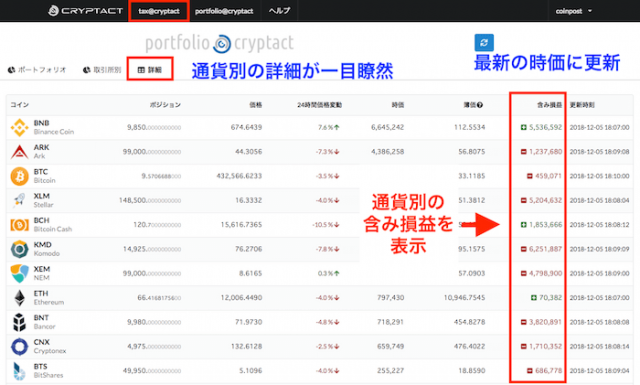Click the red minus icon beside 1,710,352
Viewport: 640px width, 385px height.
524,346
